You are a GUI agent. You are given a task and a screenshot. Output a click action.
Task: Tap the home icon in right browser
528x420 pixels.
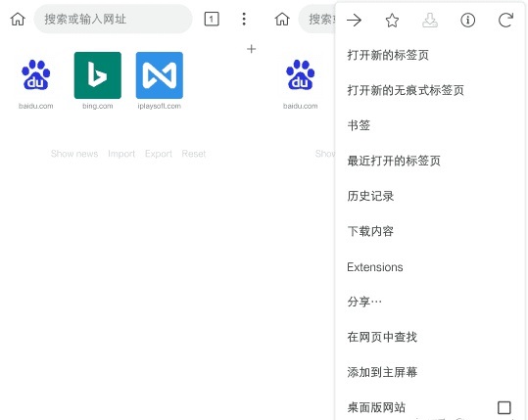click(x=282, y=20)
